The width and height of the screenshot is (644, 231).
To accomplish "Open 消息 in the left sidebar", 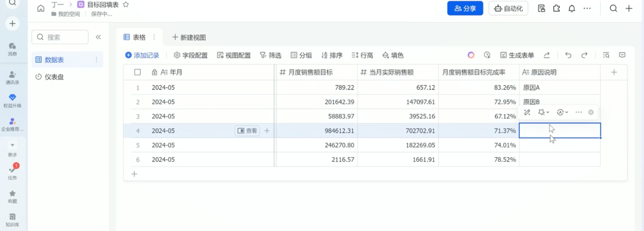I will point(12,48).
